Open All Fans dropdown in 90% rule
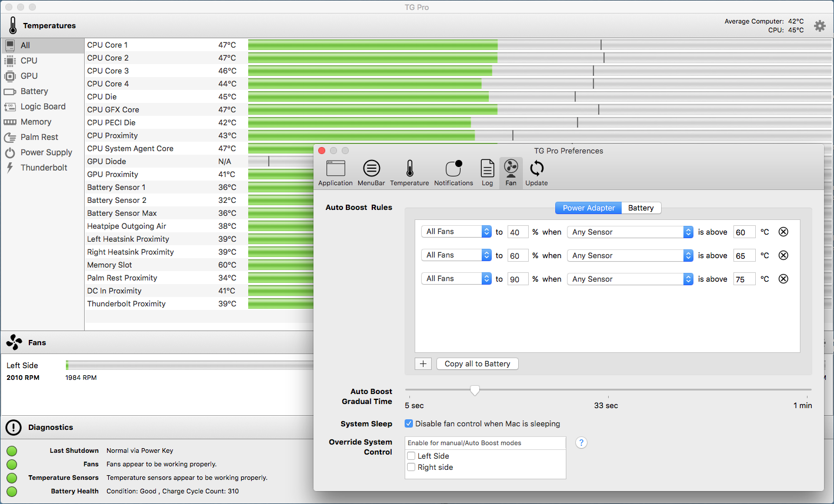The height and width of the screenshot is (504, 834). [x=456, y=279]
